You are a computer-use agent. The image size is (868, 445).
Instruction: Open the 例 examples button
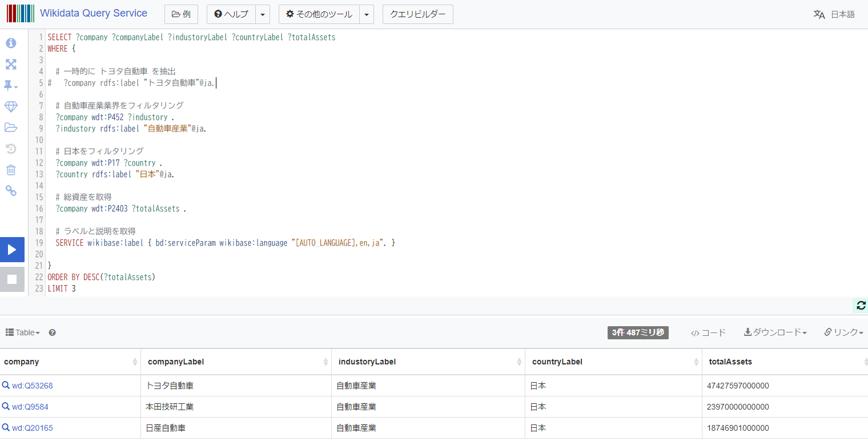[181, 14]
